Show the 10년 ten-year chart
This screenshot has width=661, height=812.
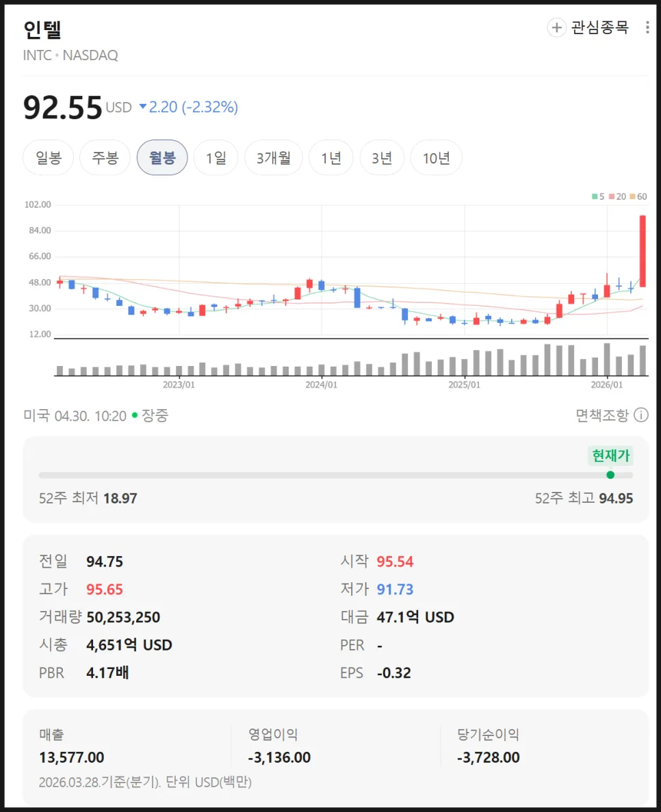tap(436, 157)
